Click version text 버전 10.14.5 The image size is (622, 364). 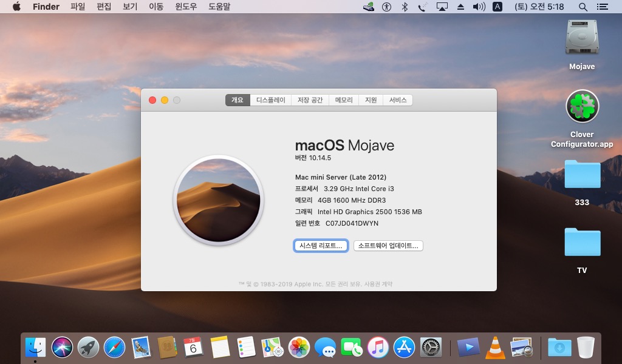313,158
